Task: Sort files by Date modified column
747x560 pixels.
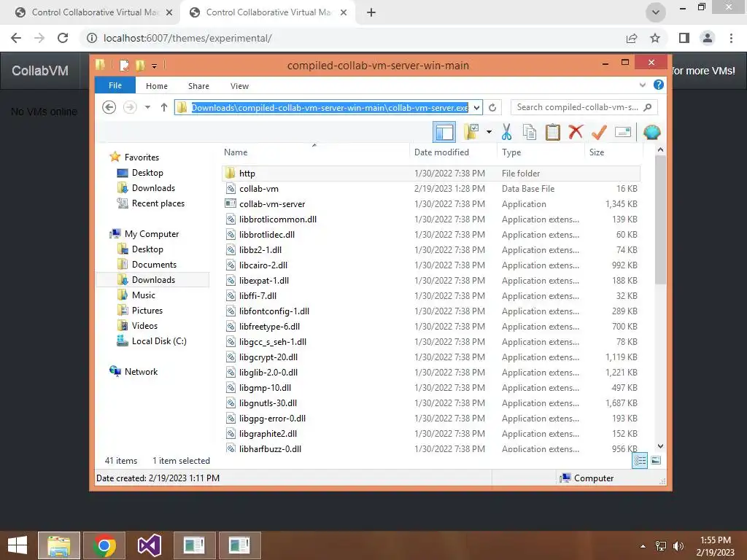Action: coord(453,152)
